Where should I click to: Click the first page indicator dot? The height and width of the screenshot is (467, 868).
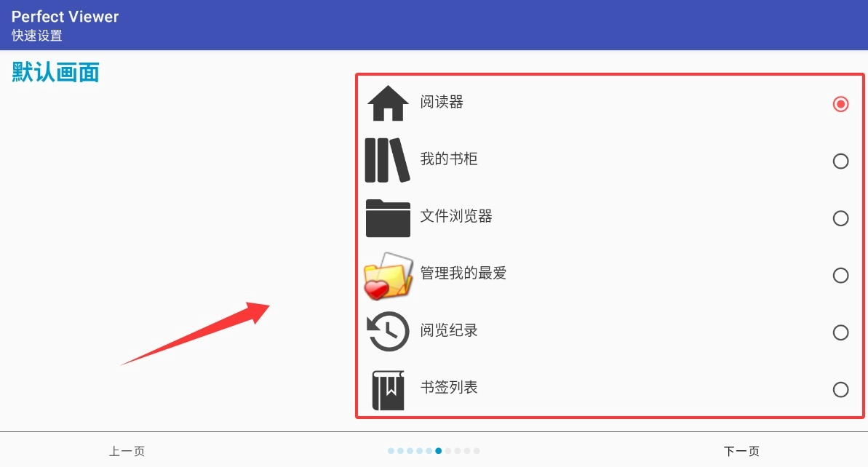point(391,451)
